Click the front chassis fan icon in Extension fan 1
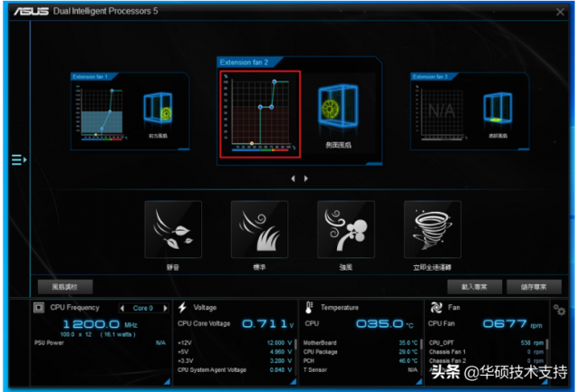Image resolution: width=580 pixels, height=392 pixels. tap(159, 108)
